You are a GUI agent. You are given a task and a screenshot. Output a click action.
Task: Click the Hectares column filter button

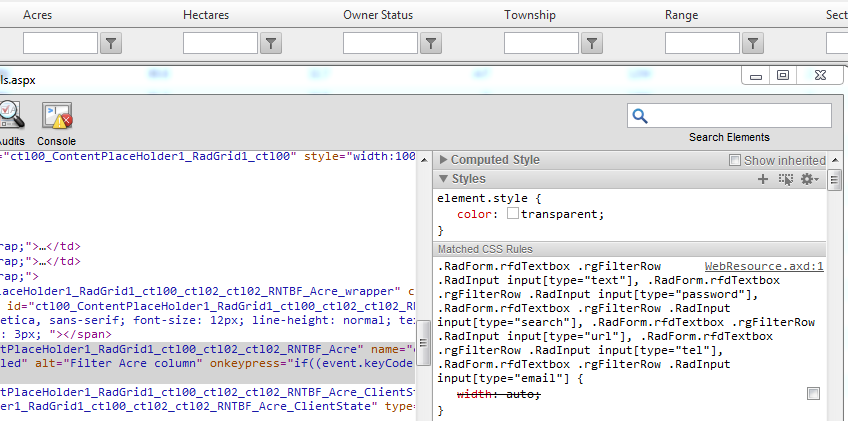coord(271,43)
